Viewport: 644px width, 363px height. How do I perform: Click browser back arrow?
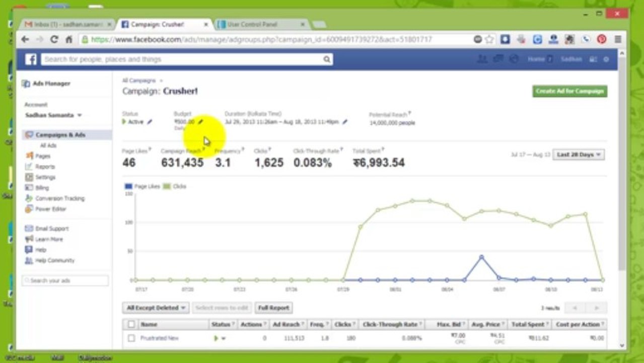click(x=25, y=39)
